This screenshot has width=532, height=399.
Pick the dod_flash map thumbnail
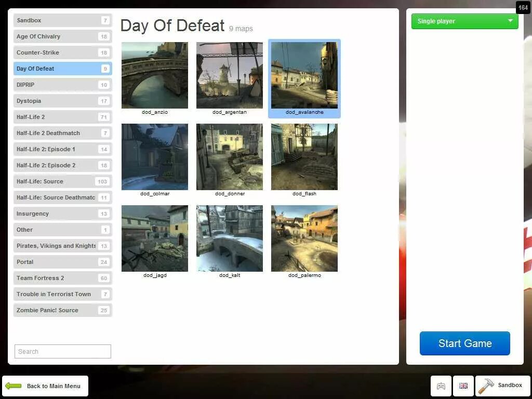point(304,157)
